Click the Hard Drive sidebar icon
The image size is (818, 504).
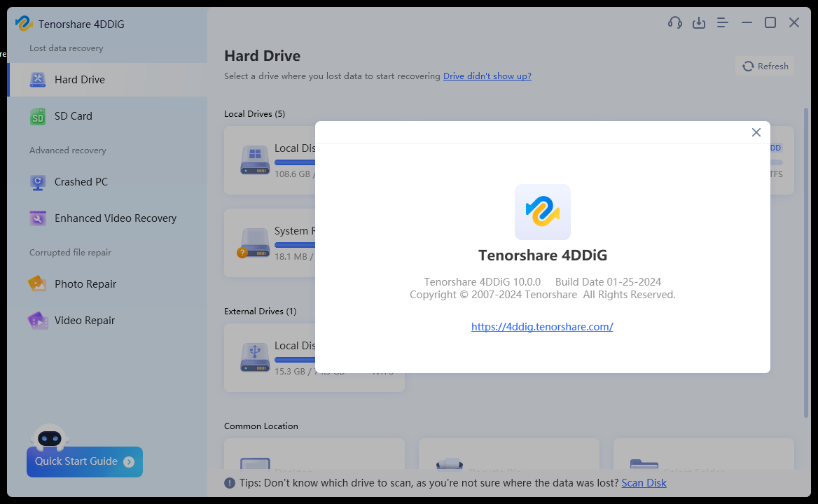coord(38,80)
